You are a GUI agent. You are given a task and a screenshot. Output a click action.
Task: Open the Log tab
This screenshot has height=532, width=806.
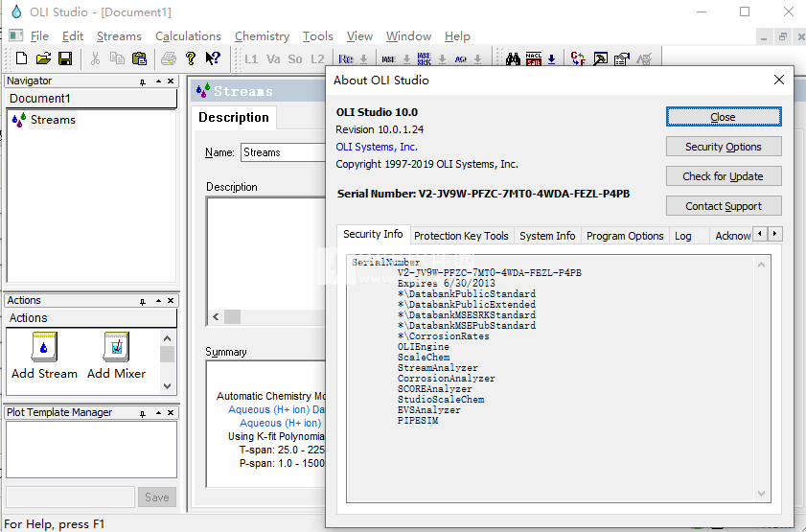coord(682,236)
